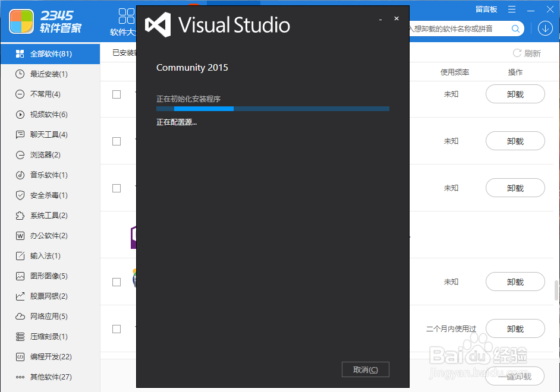Image resolution: width=560 pixels, height=392 pixels.
Task: Click the Visual Studio installer progress bar
Action: pos(273,109)
